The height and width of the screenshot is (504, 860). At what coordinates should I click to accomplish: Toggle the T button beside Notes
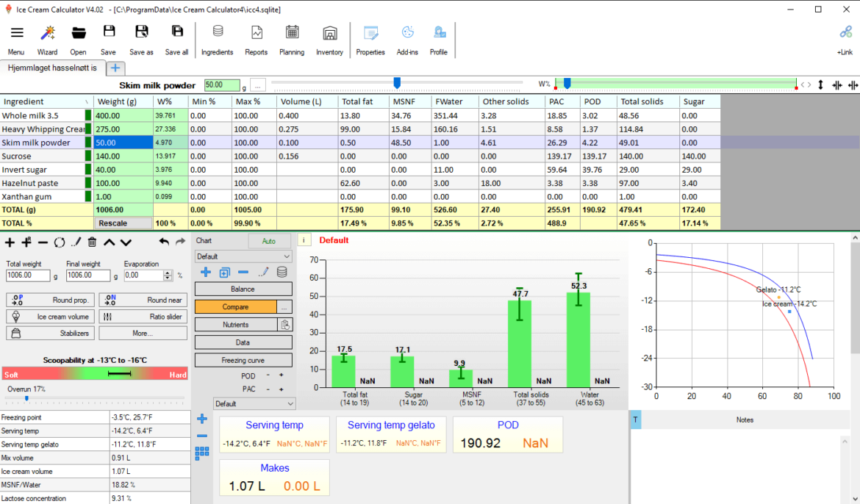635,420
